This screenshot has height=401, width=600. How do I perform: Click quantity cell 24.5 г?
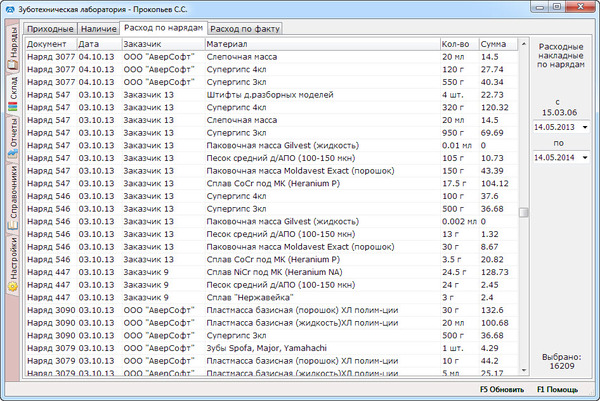454,272
